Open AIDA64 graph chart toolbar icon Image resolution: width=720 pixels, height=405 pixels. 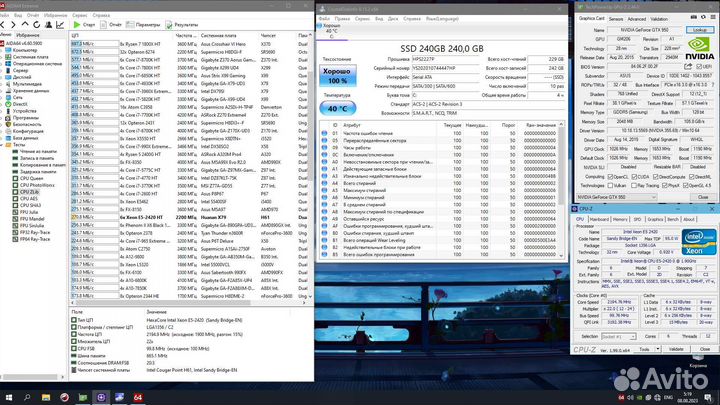60,25
